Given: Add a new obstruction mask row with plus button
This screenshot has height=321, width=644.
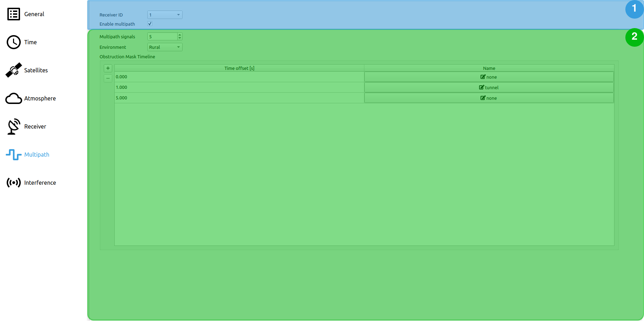Looking at the screenshot, I should (x=108, y=68).
